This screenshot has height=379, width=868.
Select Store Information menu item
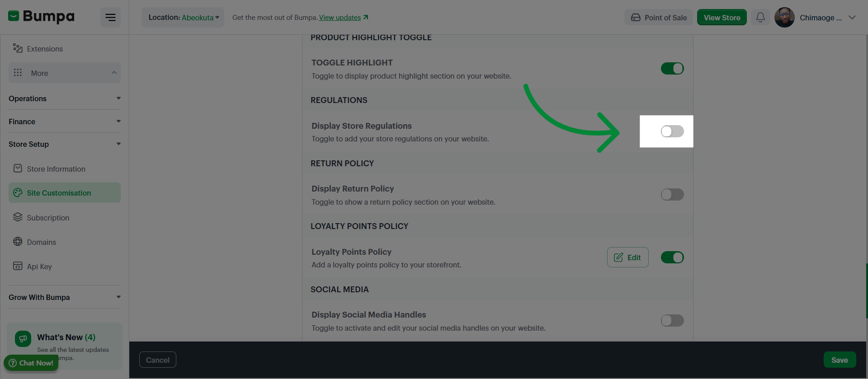(x=65, y=168)
